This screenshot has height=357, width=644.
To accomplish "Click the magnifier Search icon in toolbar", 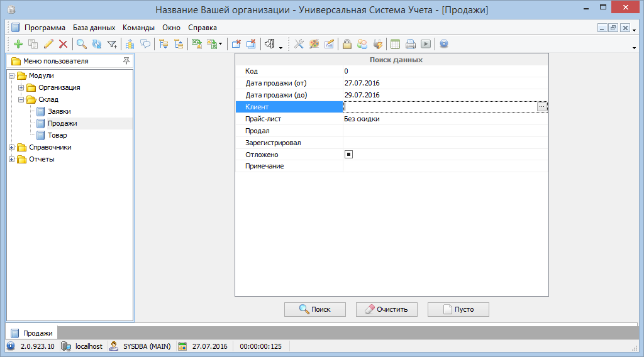I will pos(81,44).
